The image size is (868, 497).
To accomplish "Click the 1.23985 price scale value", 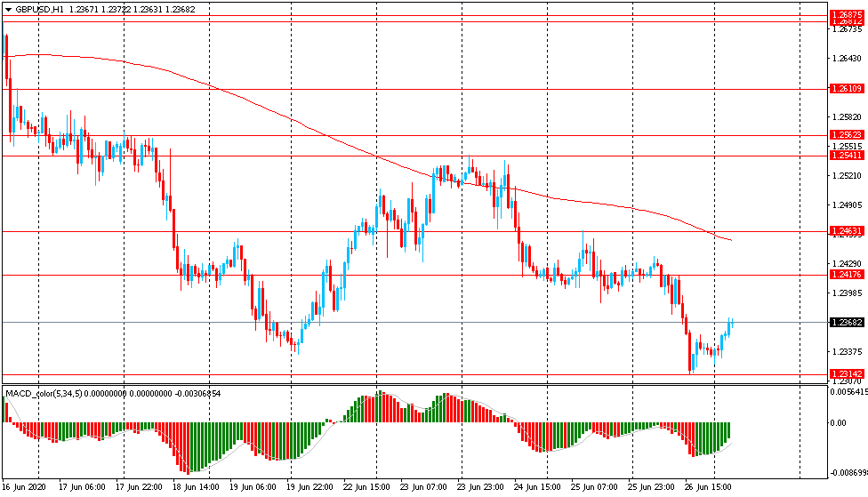I will 847,293.
